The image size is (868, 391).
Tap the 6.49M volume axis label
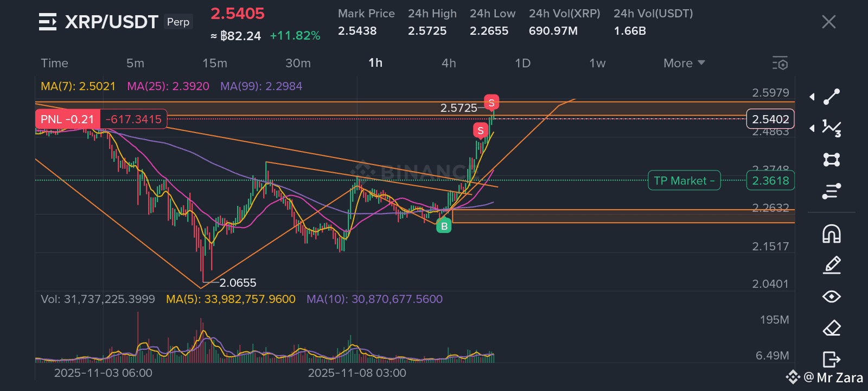click(x=772, y=356)
